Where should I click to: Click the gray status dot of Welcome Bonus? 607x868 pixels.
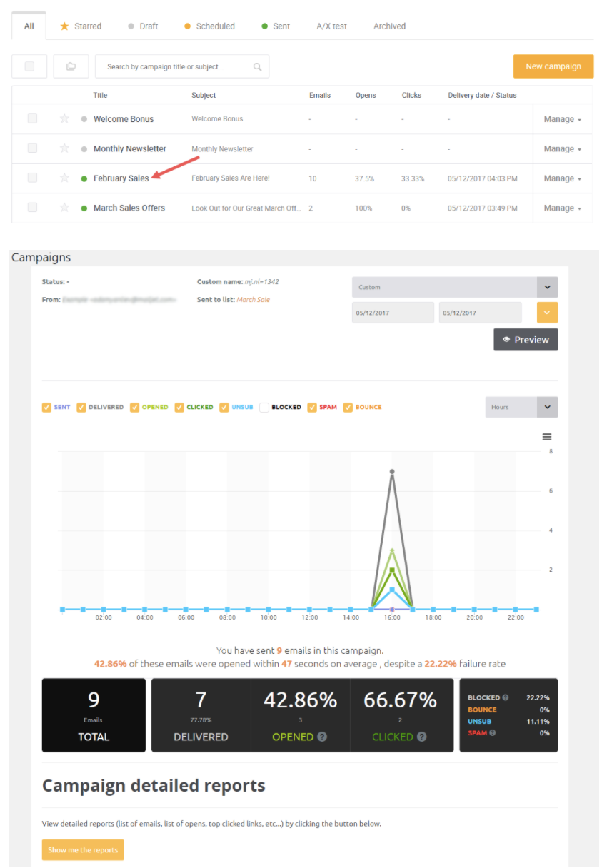click(84, 119)
